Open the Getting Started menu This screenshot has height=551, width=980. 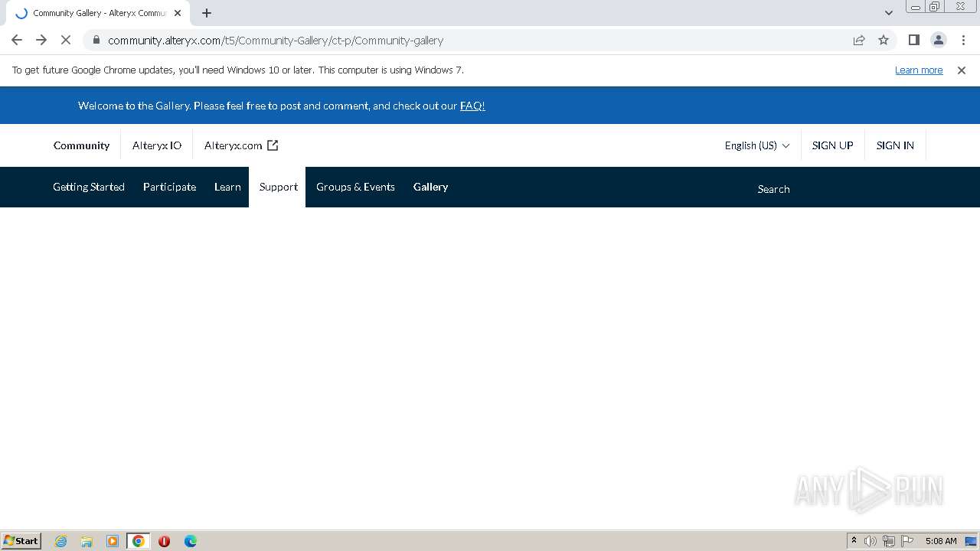click(x=89, y=187)
